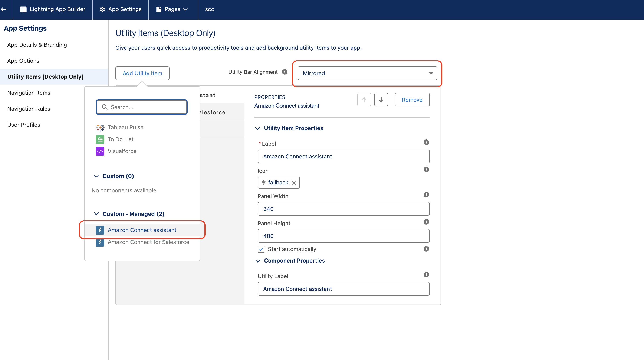Click the Panel Width info icon
Viewport: 644px width, 360px height.
(426, 195)
